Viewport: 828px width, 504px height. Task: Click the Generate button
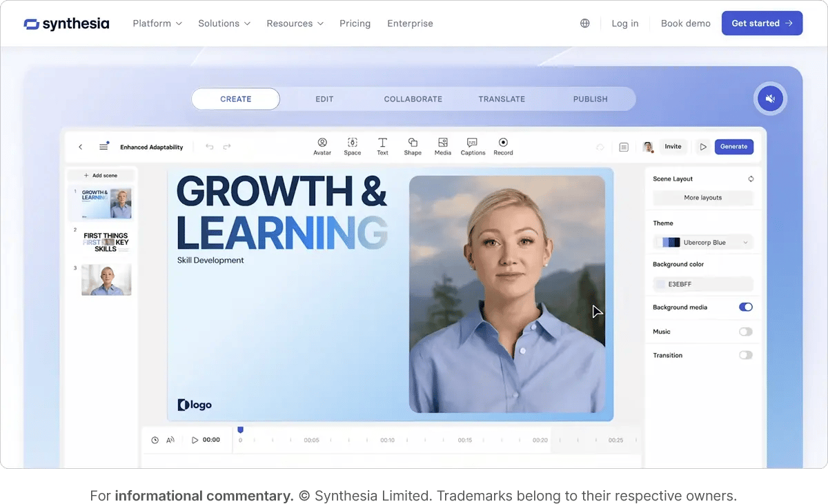click(733, 146)
